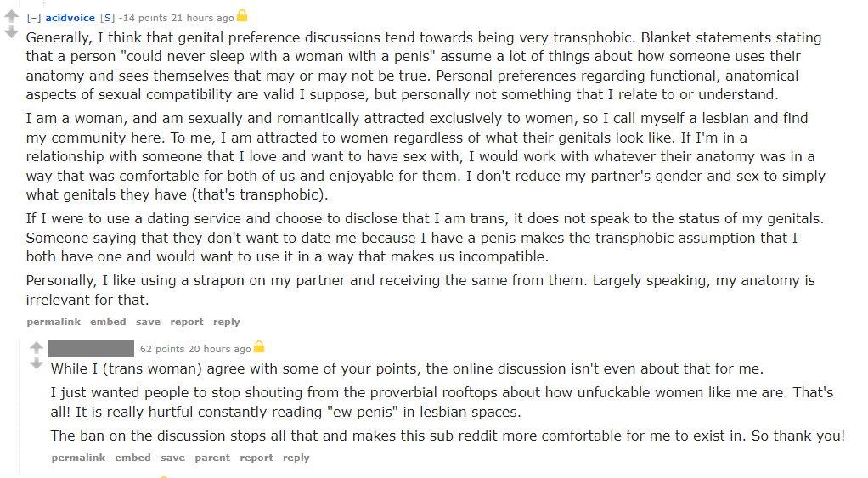Downvote acidvoice's comment

[11, 31]
